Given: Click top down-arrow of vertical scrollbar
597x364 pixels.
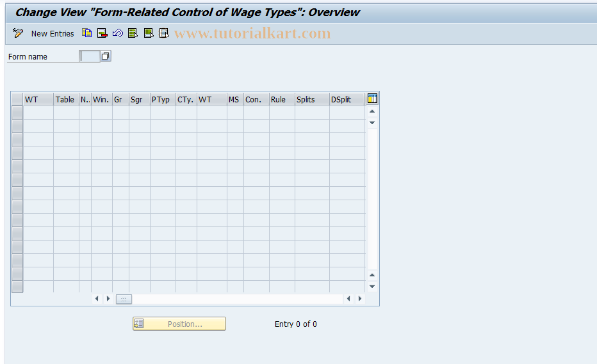Looking at the screenshot, I should (x=372, y=123).
